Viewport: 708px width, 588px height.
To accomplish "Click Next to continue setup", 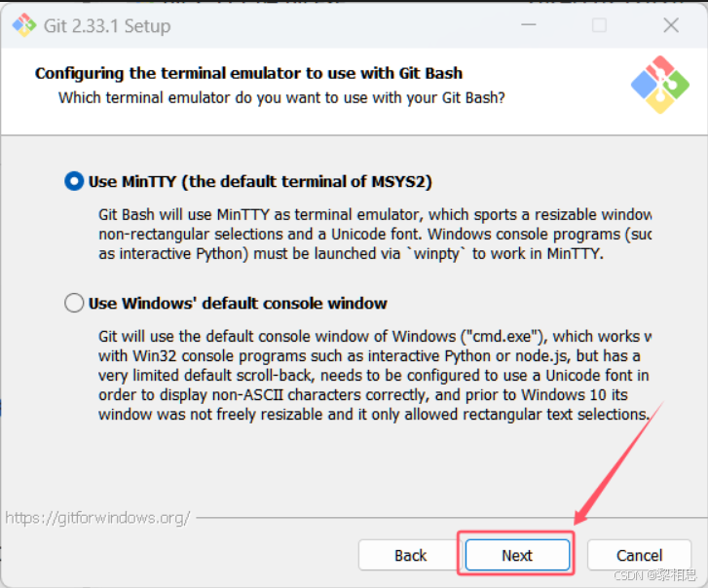I will pyautogui.click(x=517, y=555).
